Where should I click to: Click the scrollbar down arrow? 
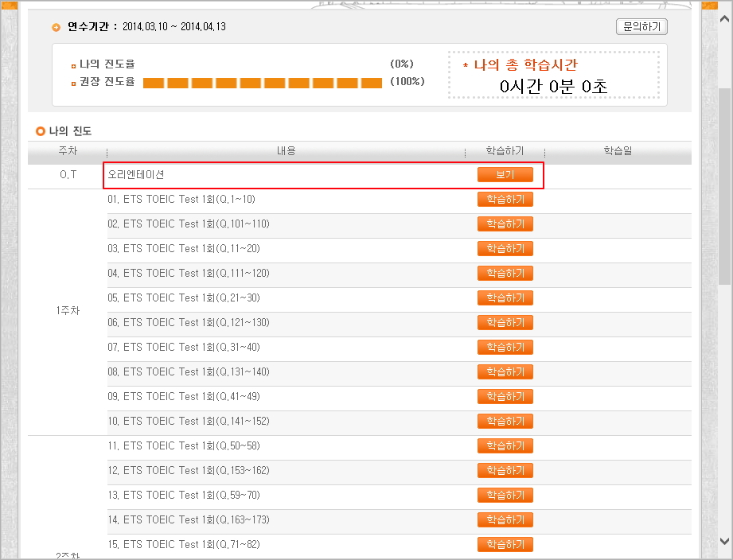[724, 542]
